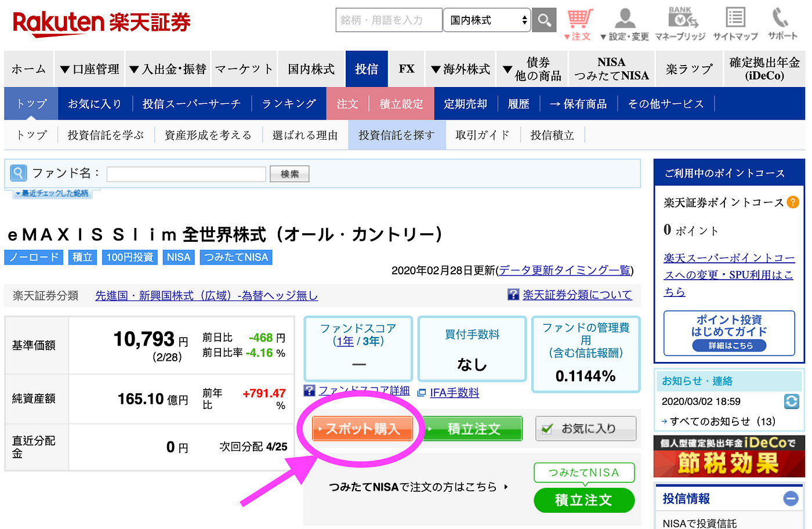Click the ファンド名 input field
This screenshot has width=812, height=529.
coord(186,174)
